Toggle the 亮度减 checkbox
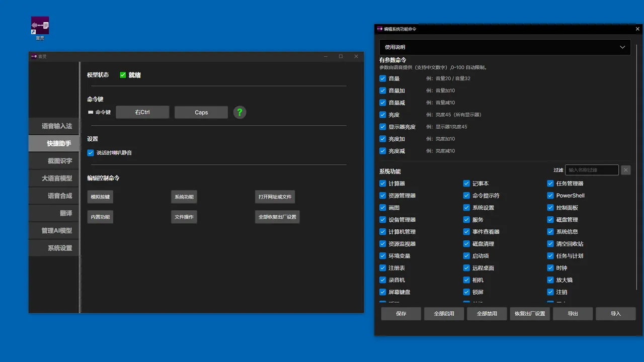The width and height of the screenshot is (644, 362). [383, 151]
